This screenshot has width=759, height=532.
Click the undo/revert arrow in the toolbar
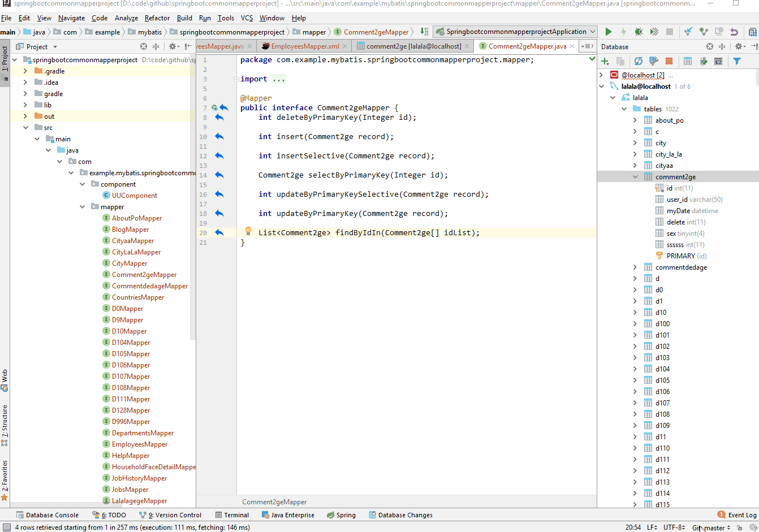(734, 32)
